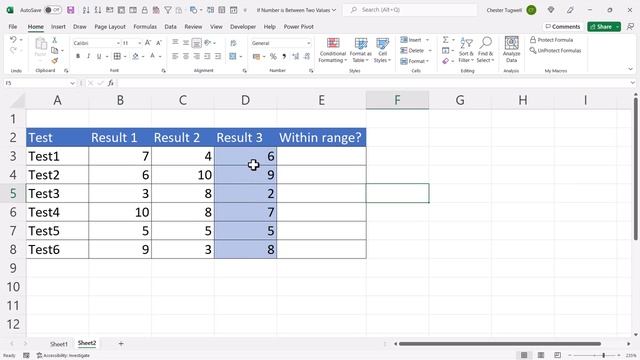Save the workbook using the purple Save icon
Screen dimensions: 640x360
(x=71, y=10)
